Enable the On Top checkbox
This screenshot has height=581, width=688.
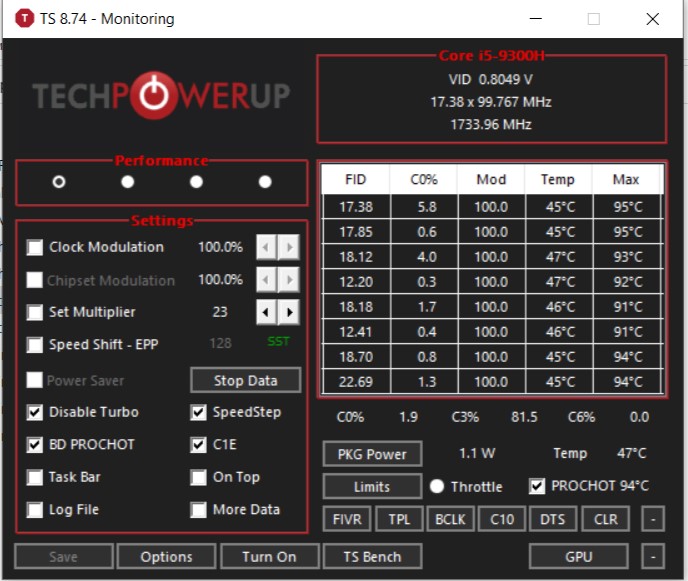pos(198,477)
